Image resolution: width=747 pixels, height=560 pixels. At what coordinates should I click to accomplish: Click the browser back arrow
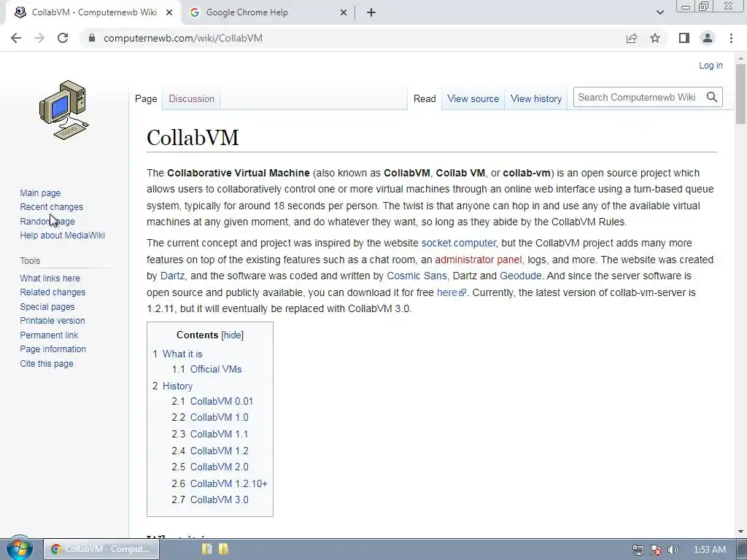click(16, 38)
